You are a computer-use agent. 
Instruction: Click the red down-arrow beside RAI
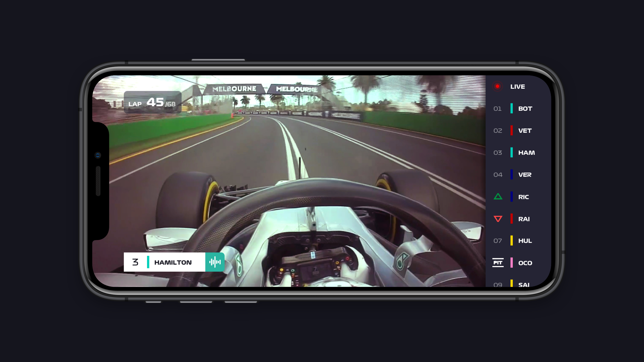(x=498, y=219)
